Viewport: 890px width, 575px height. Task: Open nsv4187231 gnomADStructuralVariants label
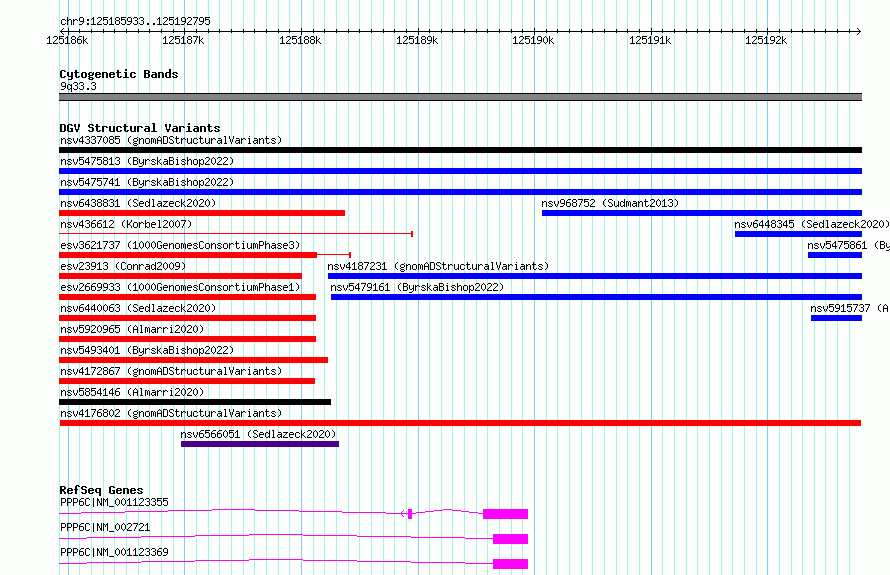(438, 266)
